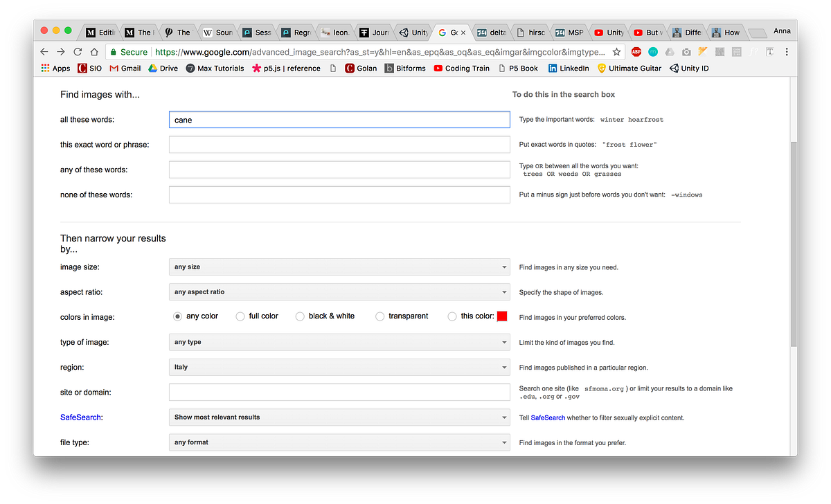Viewport: 831px width, 504px height.
Task: Select the 'any color' radio button
Action: point(177,316)
